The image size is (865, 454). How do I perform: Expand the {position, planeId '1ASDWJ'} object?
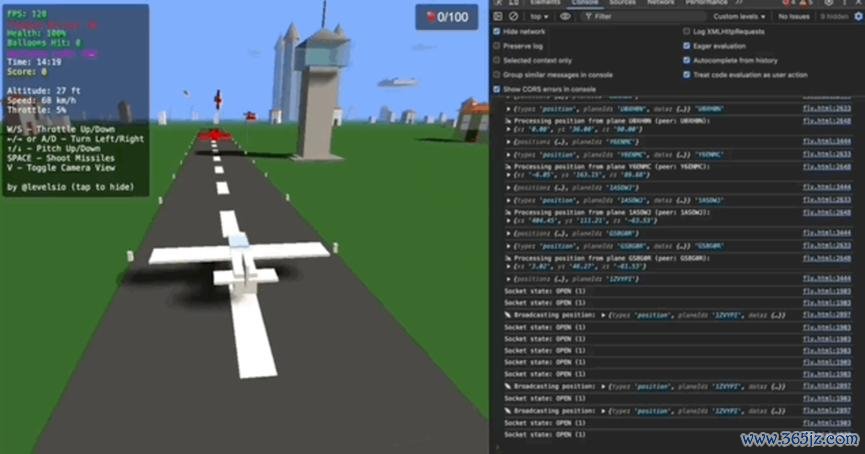click(x=509, y=188)
